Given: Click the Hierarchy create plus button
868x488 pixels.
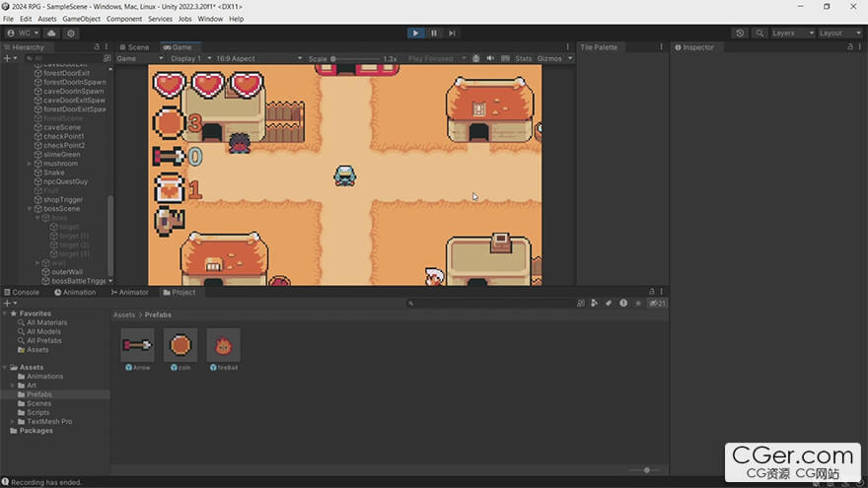Looking at the screenshot, I should [x=10, y=58].
